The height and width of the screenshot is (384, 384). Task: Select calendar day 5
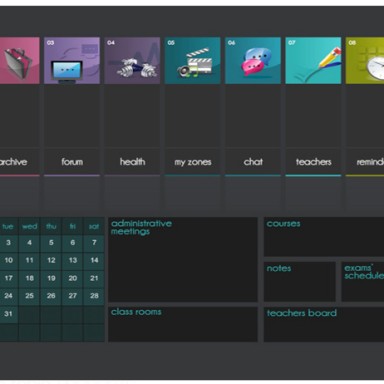[x=51, y=243]
